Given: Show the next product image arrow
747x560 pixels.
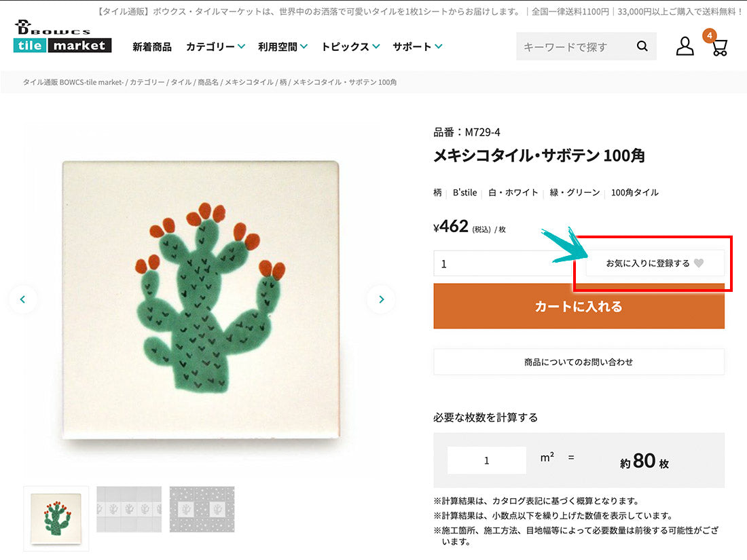Looking at the screenshot, I should click(381, 299).
